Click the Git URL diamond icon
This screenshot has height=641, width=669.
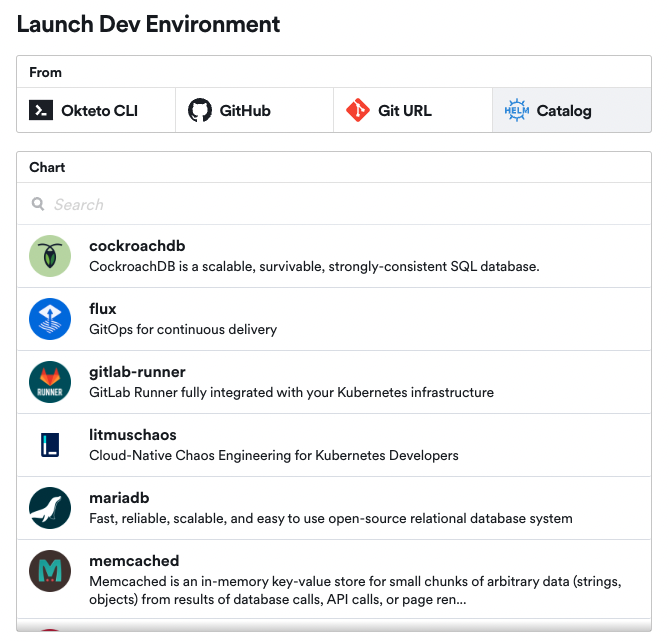tap(358, 110)
